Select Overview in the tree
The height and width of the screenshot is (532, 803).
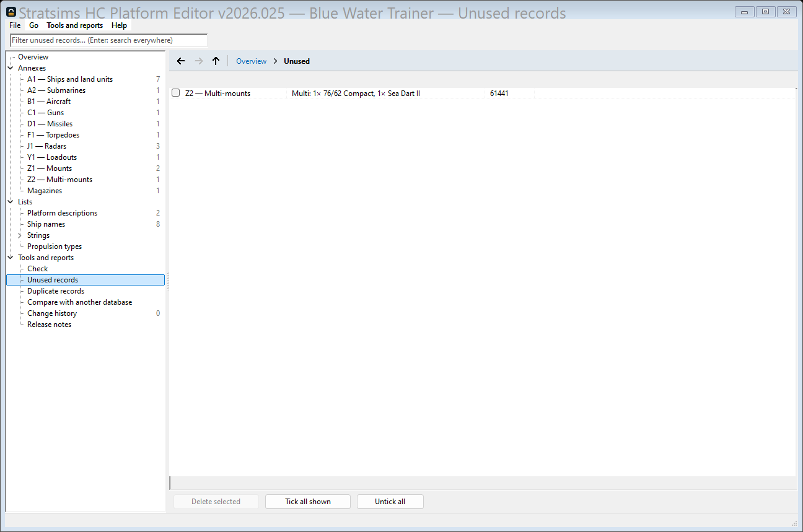(33, 57)
